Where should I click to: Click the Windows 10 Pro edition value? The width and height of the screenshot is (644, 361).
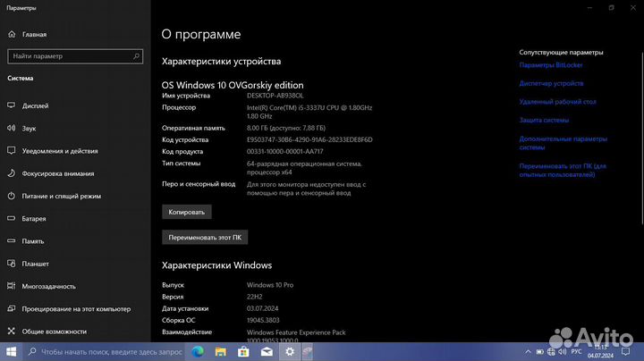[x=270, y=285]
